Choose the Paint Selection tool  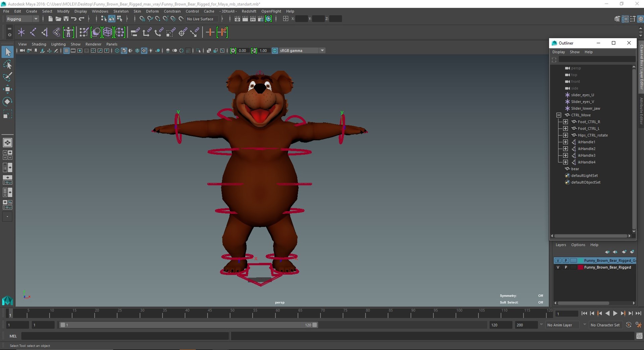tap(7, 77)
